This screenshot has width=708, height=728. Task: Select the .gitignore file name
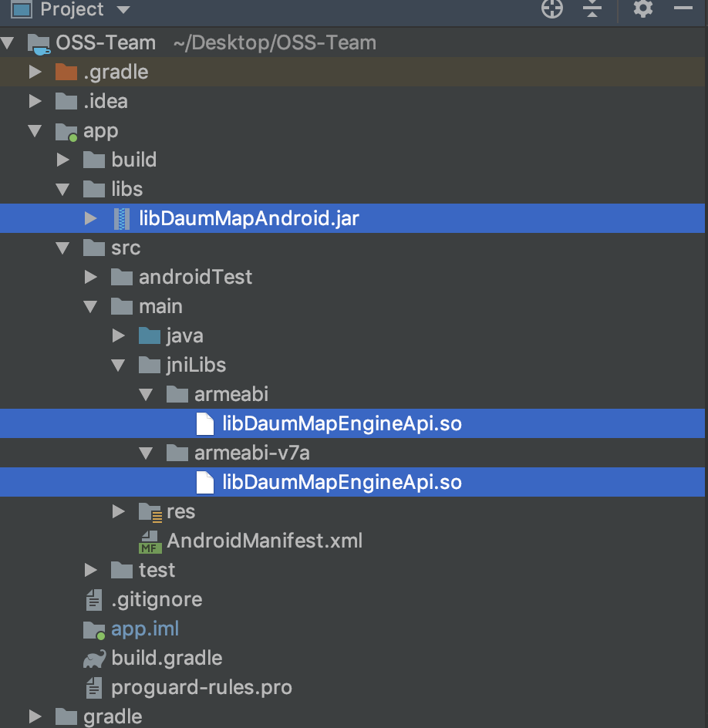click(157, 600)
